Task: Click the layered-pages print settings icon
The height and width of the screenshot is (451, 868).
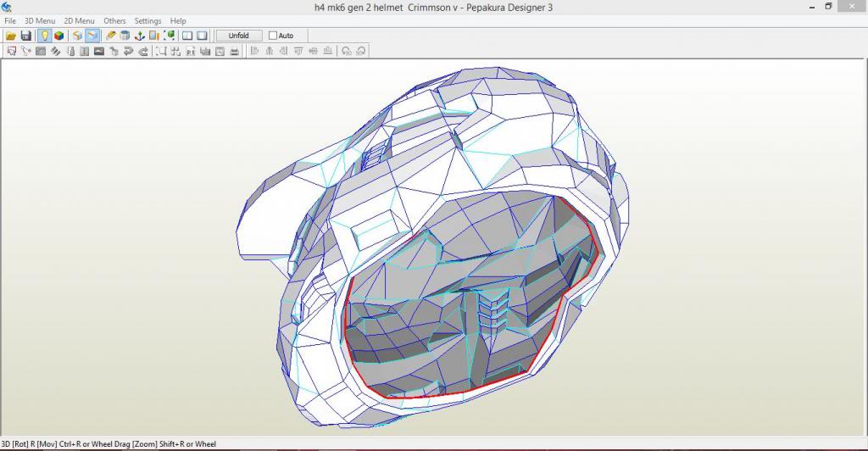Action: point(205,51)
